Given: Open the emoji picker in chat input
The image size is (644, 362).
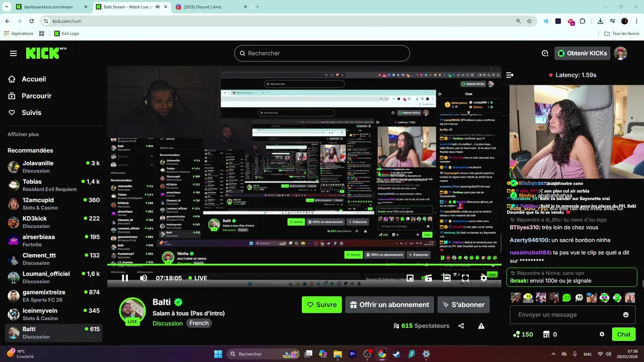Looking at the screenshot, I should point(626,315).
